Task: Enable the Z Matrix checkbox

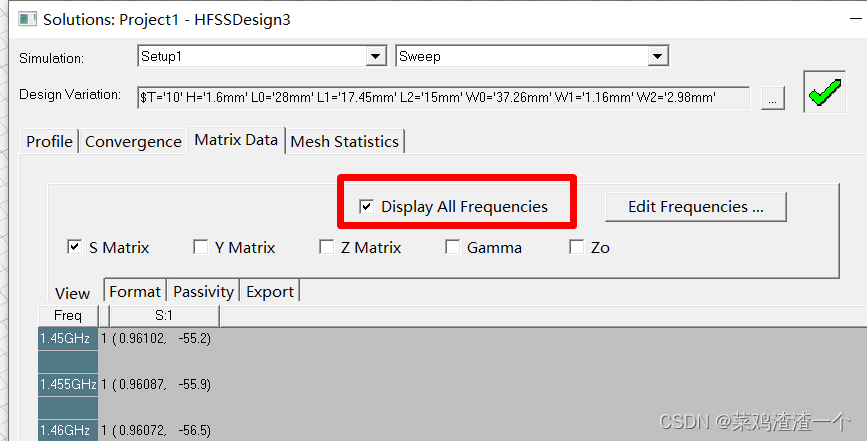Action: coord(326,247)
